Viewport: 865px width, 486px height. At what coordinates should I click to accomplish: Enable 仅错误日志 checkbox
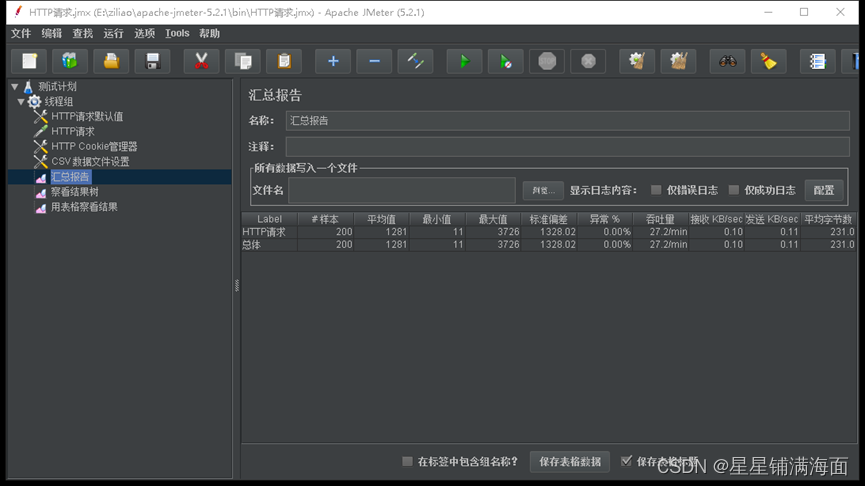(x=656, y=190)
